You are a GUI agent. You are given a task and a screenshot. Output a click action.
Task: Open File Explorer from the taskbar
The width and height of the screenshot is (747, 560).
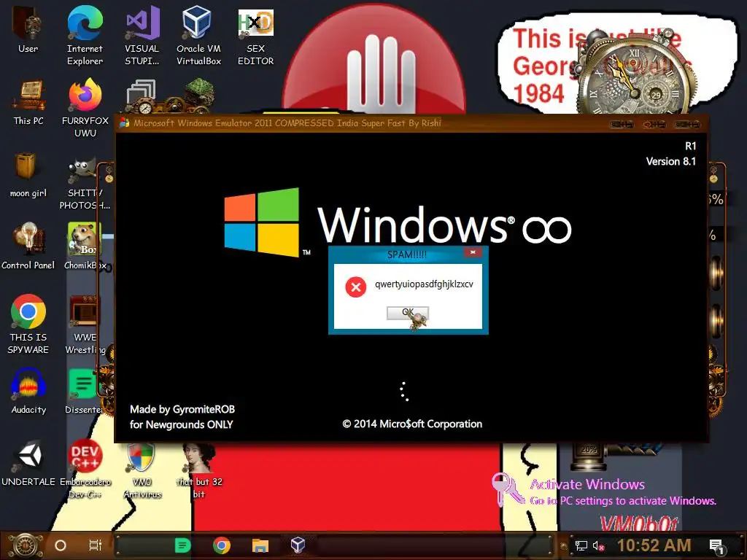click(260, 545)
